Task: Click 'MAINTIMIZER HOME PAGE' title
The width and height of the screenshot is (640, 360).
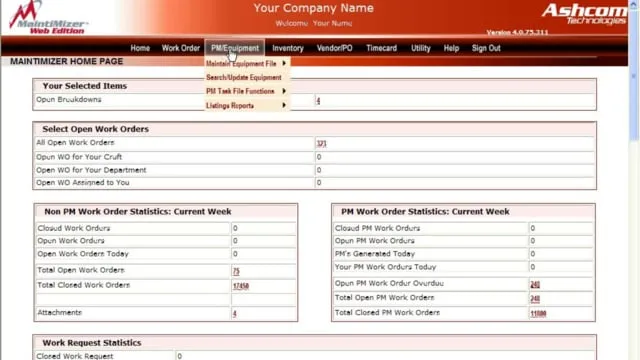Action: (x=67, y=61)
